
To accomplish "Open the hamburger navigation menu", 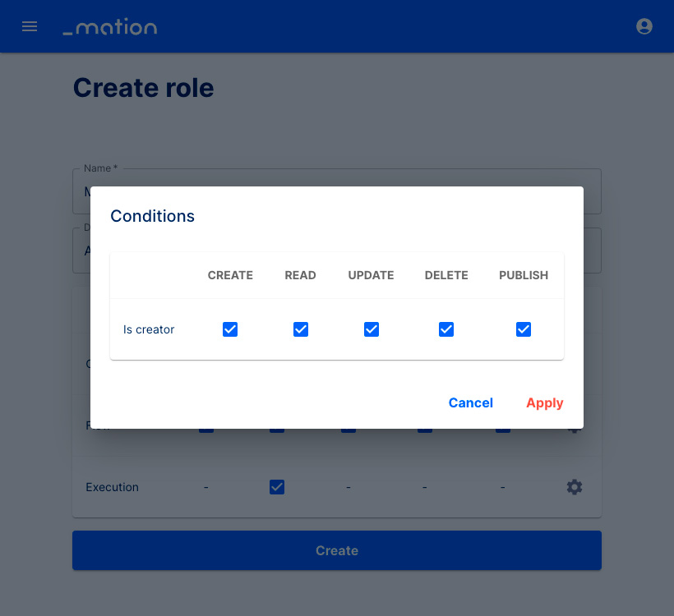I will pyautogui.click(x=30, y=26).
